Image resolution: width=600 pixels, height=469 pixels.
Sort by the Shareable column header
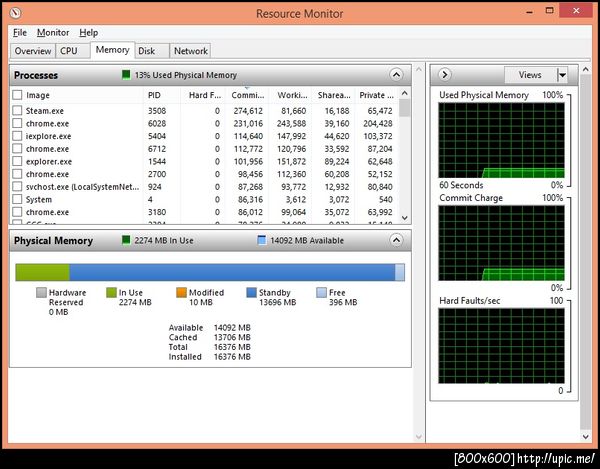tap(334, 95)
